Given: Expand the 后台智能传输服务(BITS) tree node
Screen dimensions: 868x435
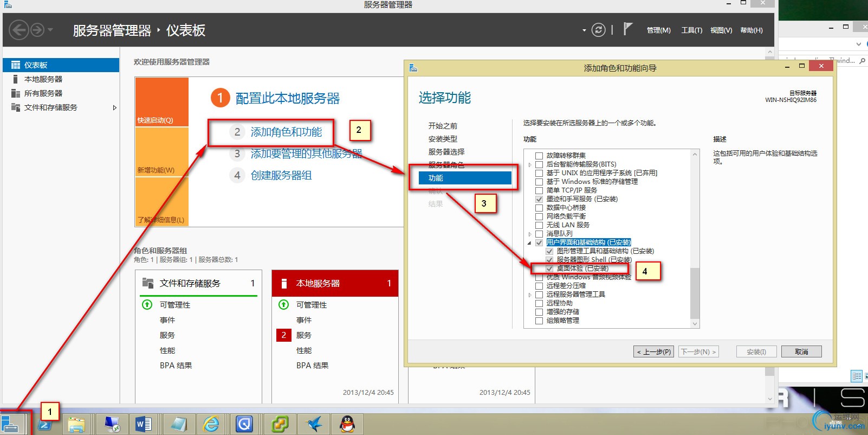Looking at the screenshot, I should (x=530, y=164).
